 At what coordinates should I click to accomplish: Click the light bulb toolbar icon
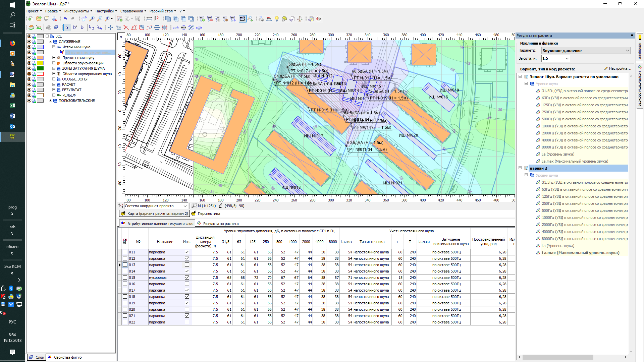[277, 19]
